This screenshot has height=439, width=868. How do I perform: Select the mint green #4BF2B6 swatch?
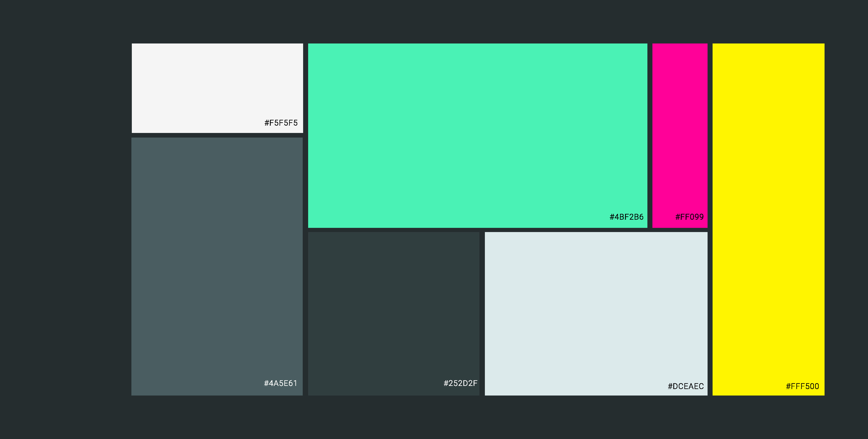tap(478, 135)
